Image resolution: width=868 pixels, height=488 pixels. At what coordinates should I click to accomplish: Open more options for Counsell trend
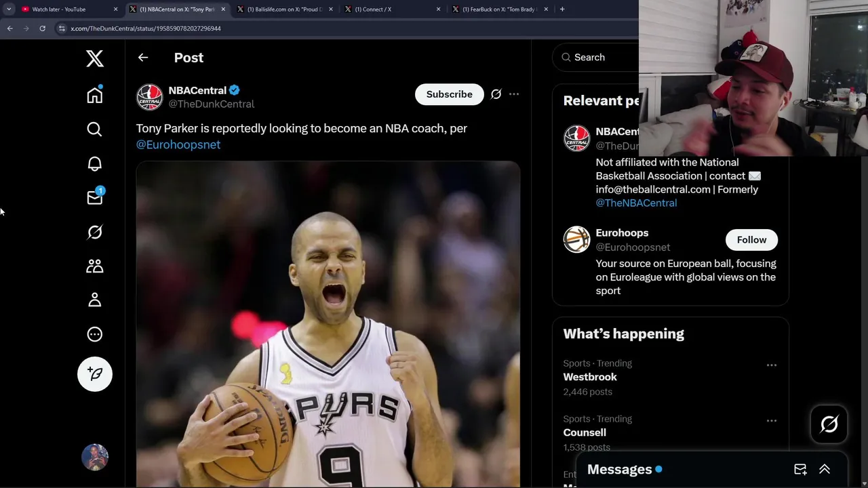tap(772, 420)
